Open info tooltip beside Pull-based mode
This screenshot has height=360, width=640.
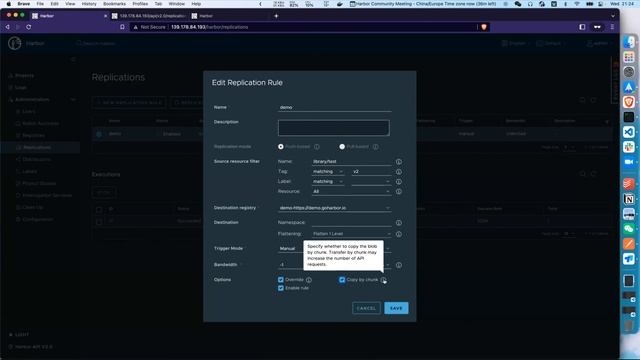[x=376, y=147]
